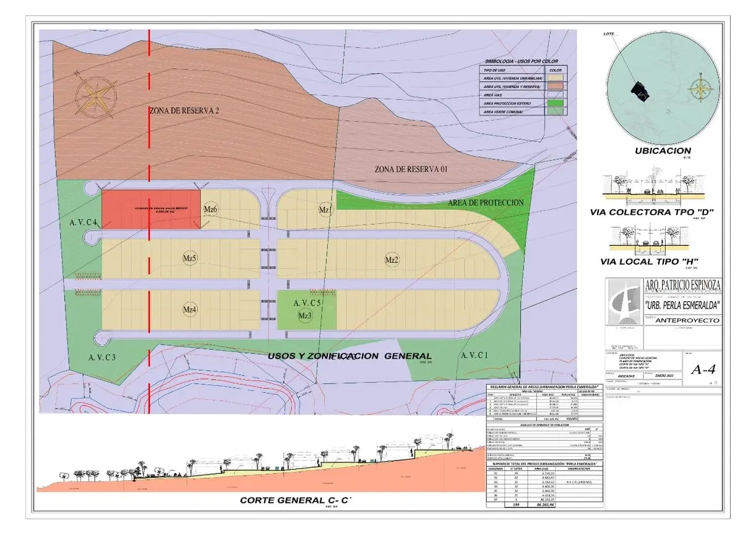Click the red social housing lot
Viewport: 756px width, 534px height.
[x=151, y=209]
